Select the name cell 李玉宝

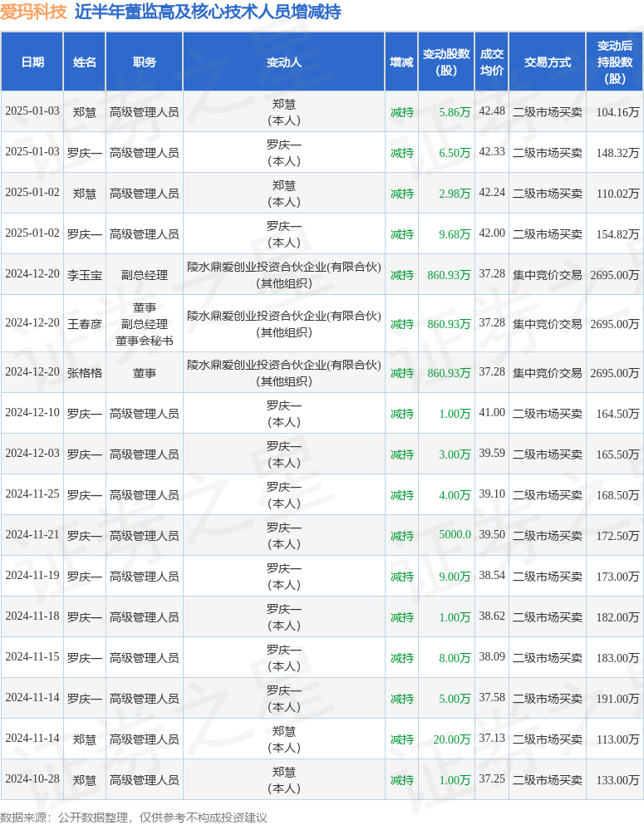click(x=85, y=275)
